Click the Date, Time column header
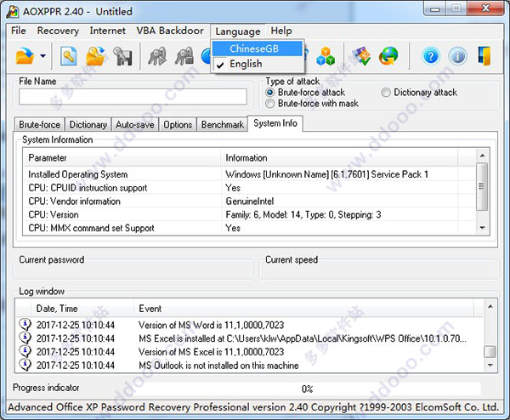 pos(82,309)
